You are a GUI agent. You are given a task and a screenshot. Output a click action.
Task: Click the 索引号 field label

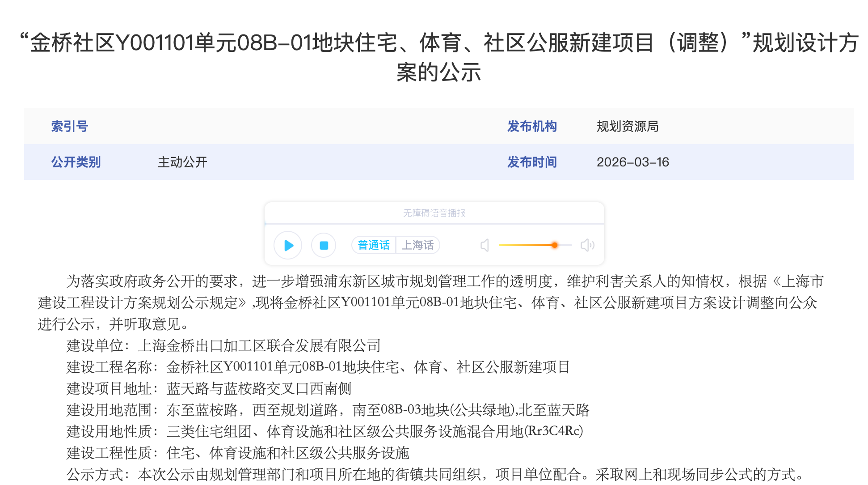click(70, 126)
